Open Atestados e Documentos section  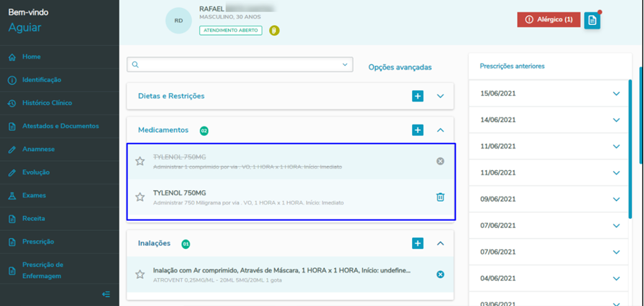[x=59, y=126]
